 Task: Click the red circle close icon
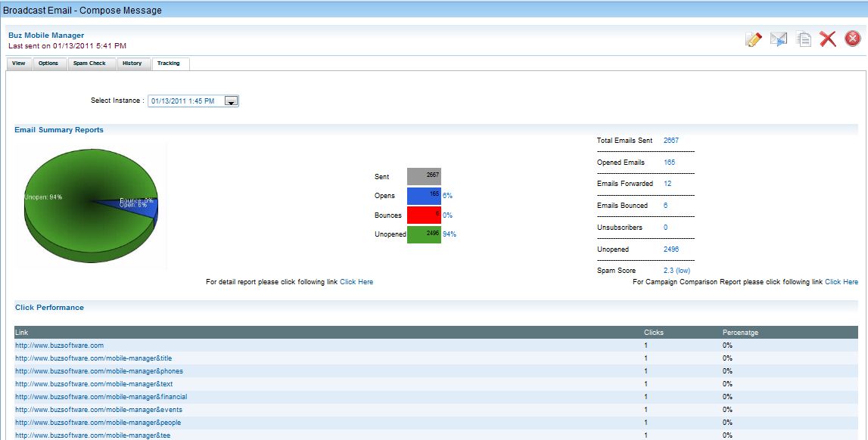click(853, 39)
